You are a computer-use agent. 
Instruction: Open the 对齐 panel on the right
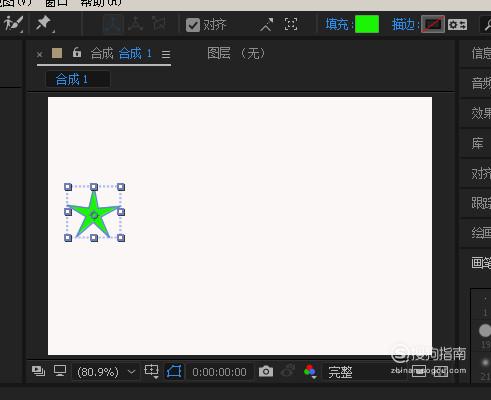(x=481, y=173)
